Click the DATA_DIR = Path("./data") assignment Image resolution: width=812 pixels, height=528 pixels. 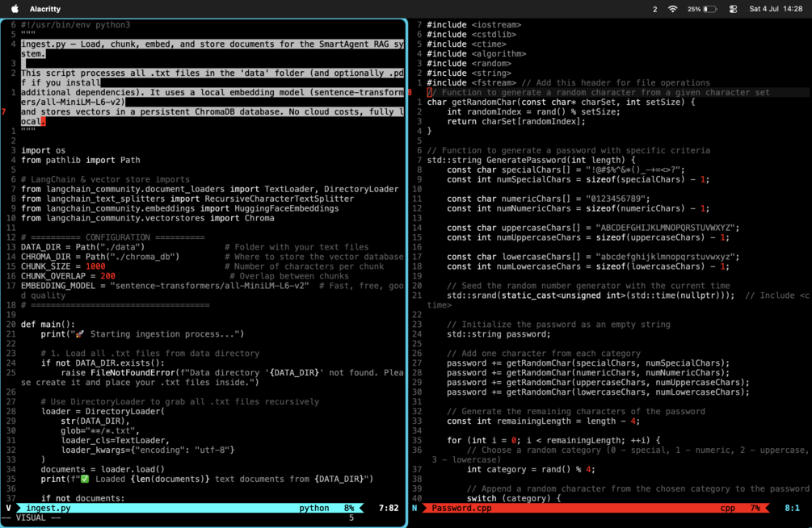click(83, 247)
